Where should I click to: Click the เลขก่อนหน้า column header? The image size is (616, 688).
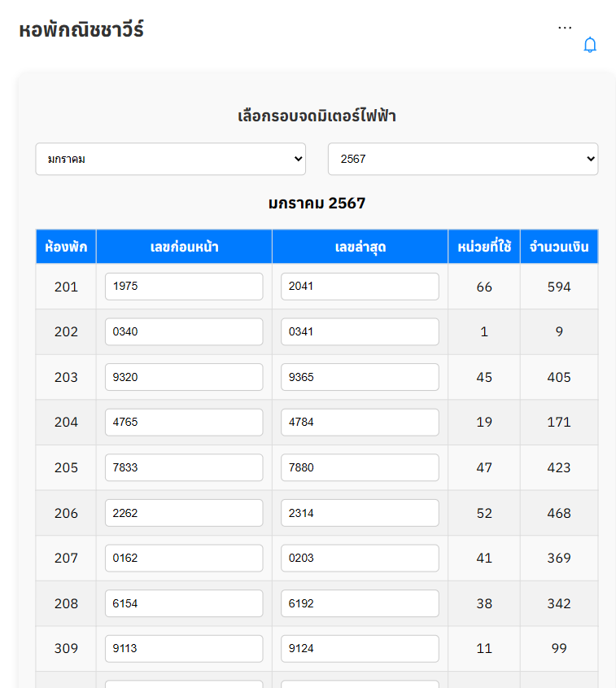184,247
